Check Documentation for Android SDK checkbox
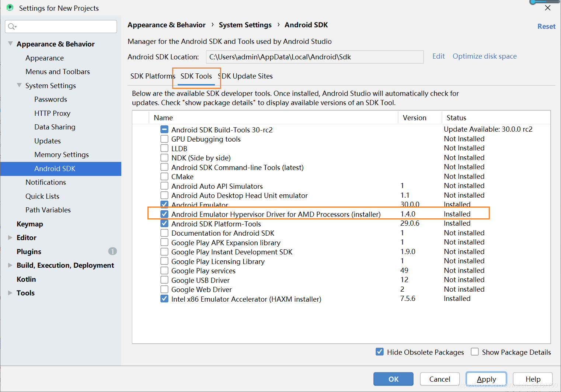The height and width of the screenshot is (392, 561). [164, 233]
